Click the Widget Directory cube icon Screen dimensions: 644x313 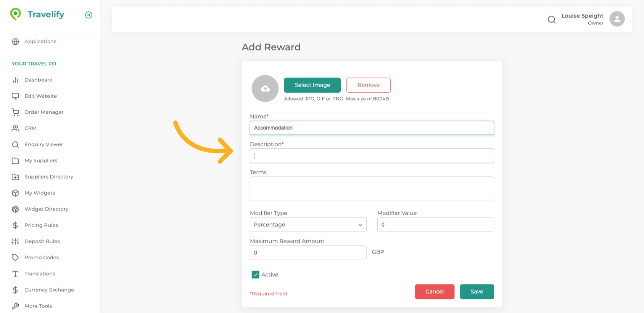coord(15,209)
